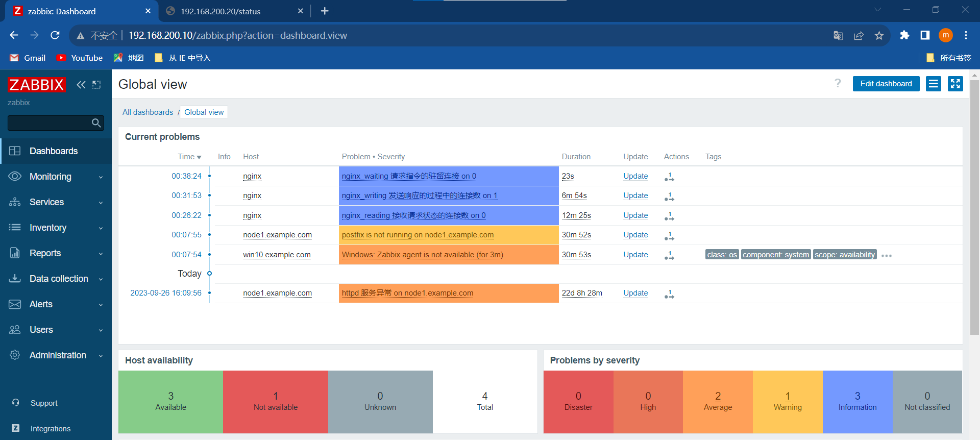This screenshot has height=440, width=980.
Task: Show more tags ellipsis for win10 problem
Action: (x=887, y=256)
